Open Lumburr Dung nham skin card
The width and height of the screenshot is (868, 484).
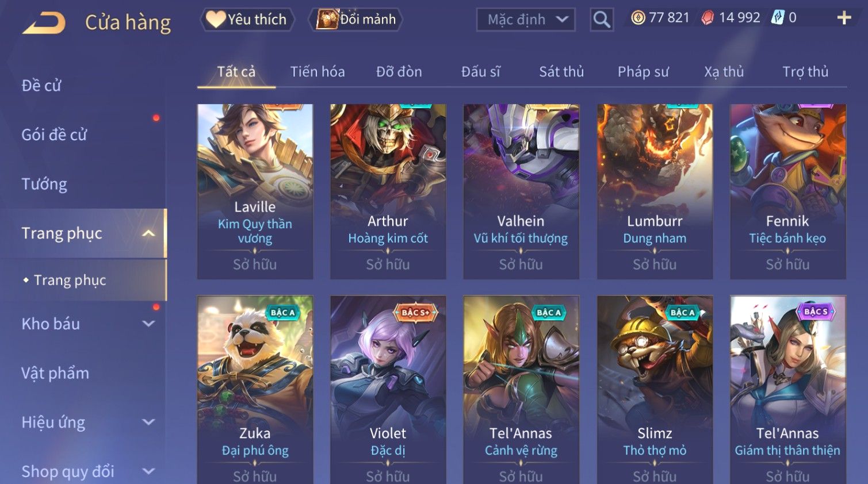pos(655,191)
